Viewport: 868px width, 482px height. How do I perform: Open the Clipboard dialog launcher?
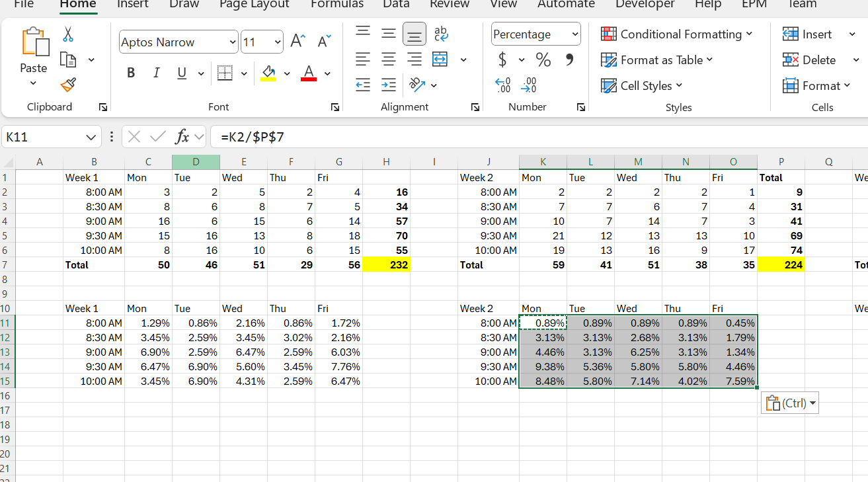(103, 107)
